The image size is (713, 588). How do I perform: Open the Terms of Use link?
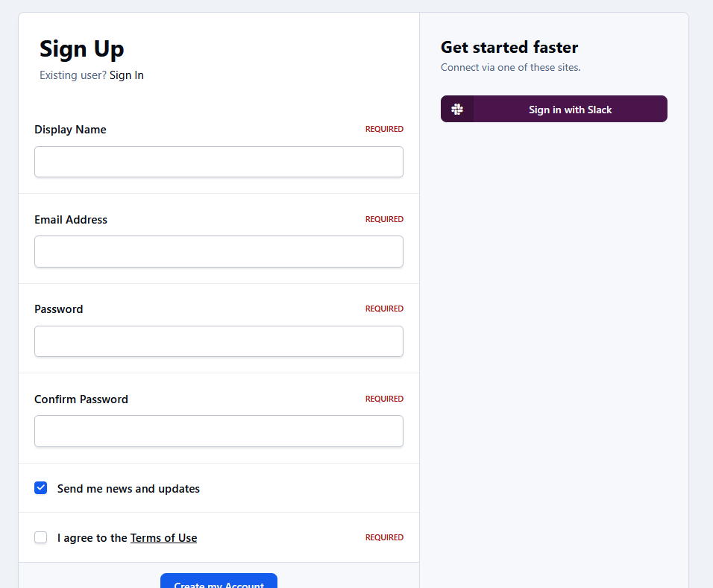(163, 538)
